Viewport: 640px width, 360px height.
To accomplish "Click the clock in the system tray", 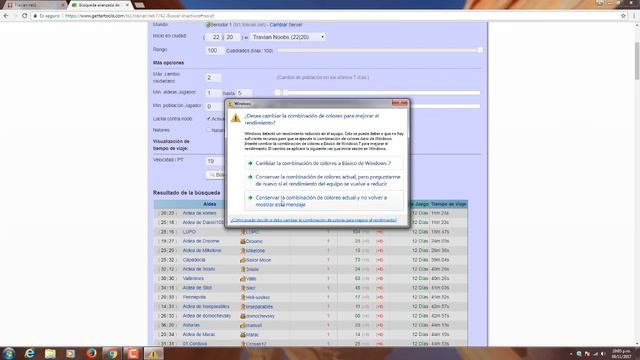I will click(621, 353).
